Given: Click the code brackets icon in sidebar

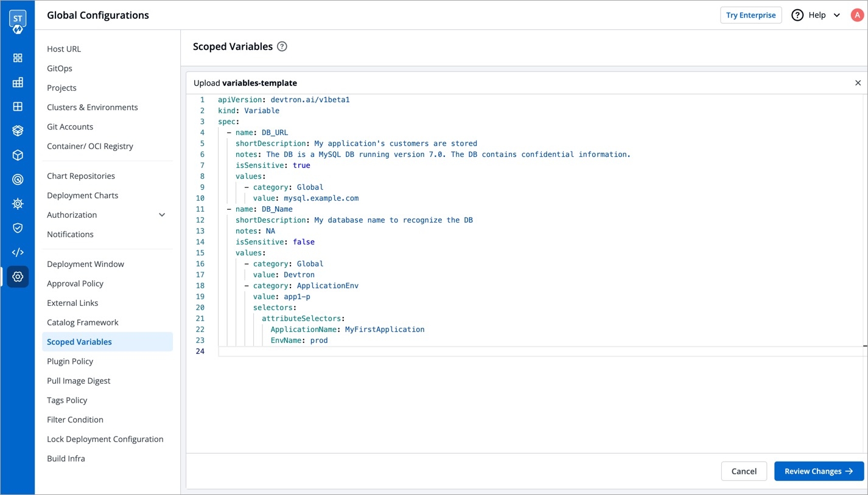Looking at the screenshot, I should (18, 252).
